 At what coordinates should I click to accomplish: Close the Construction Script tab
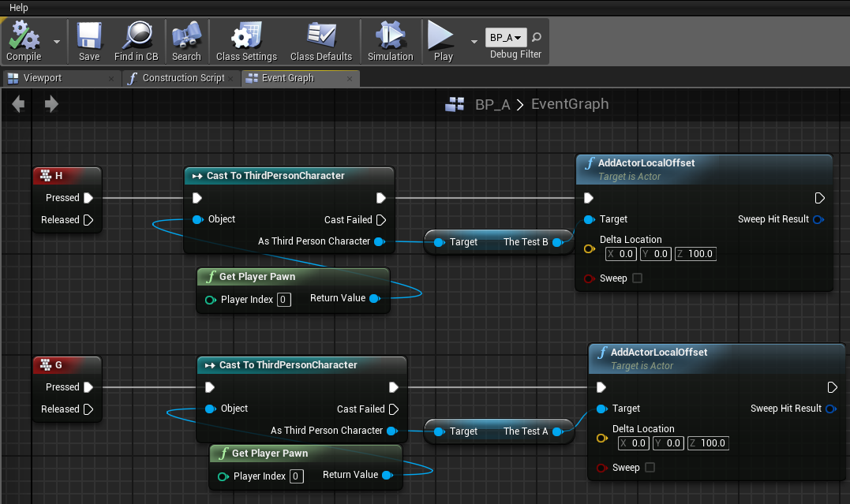[x=230, y=79]
